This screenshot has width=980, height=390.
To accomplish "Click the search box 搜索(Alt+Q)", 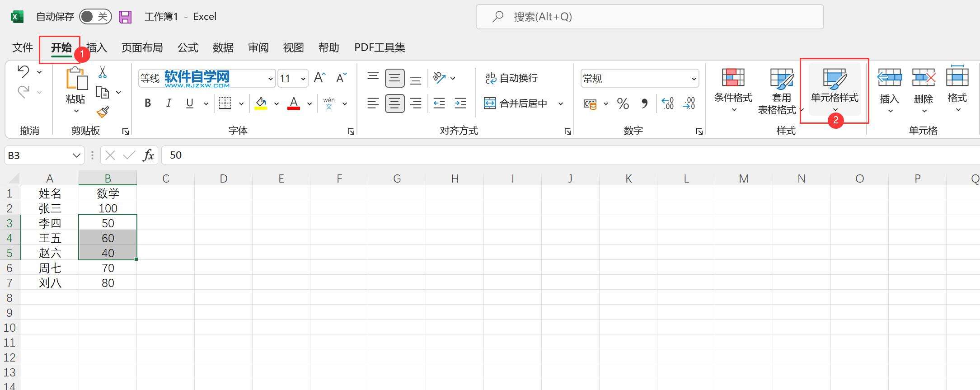I will 650,17.
